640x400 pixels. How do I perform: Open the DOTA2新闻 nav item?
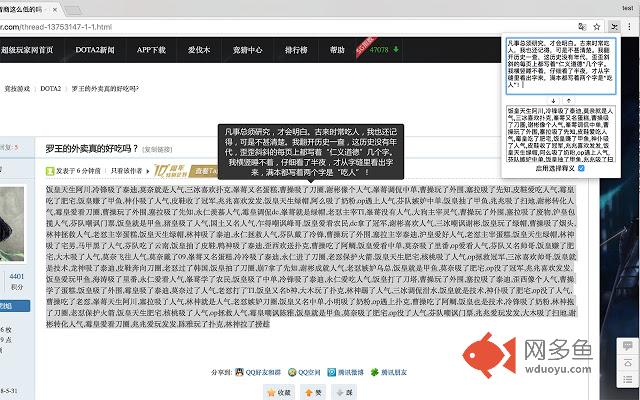coord(95,50)
